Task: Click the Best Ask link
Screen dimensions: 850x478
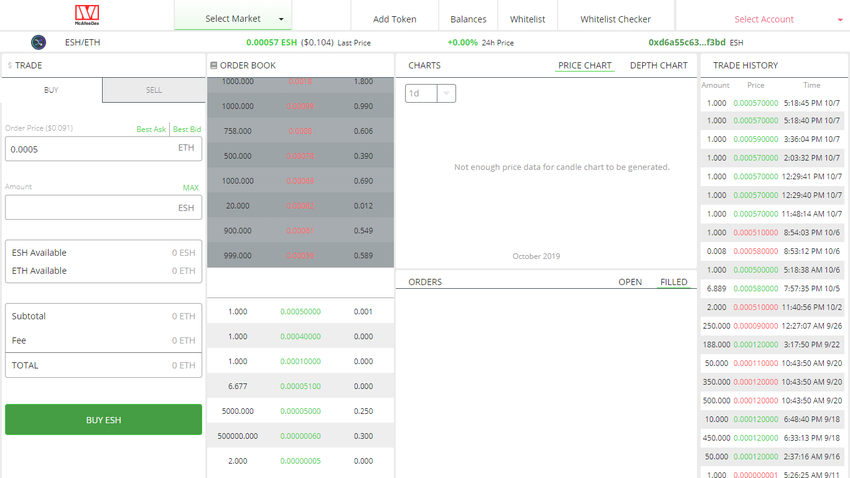Action: tap(151, 129)
